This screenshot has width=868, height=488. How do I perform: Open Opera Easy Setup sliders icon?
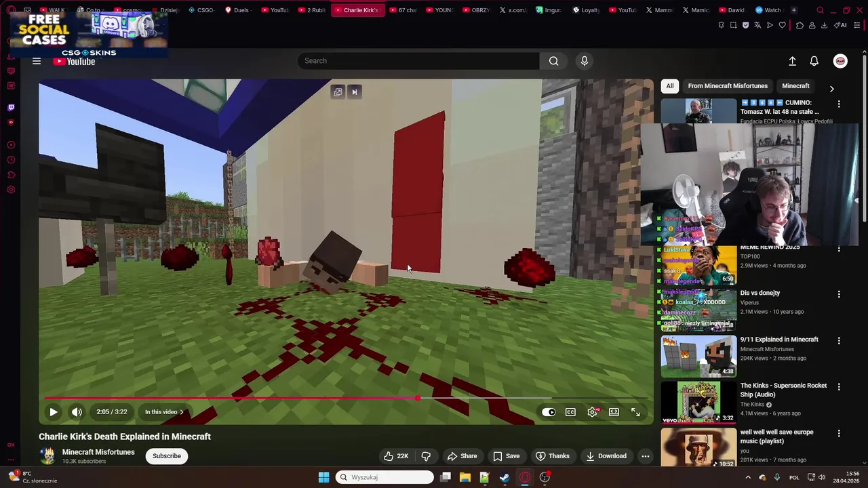[x=856, y=25]
